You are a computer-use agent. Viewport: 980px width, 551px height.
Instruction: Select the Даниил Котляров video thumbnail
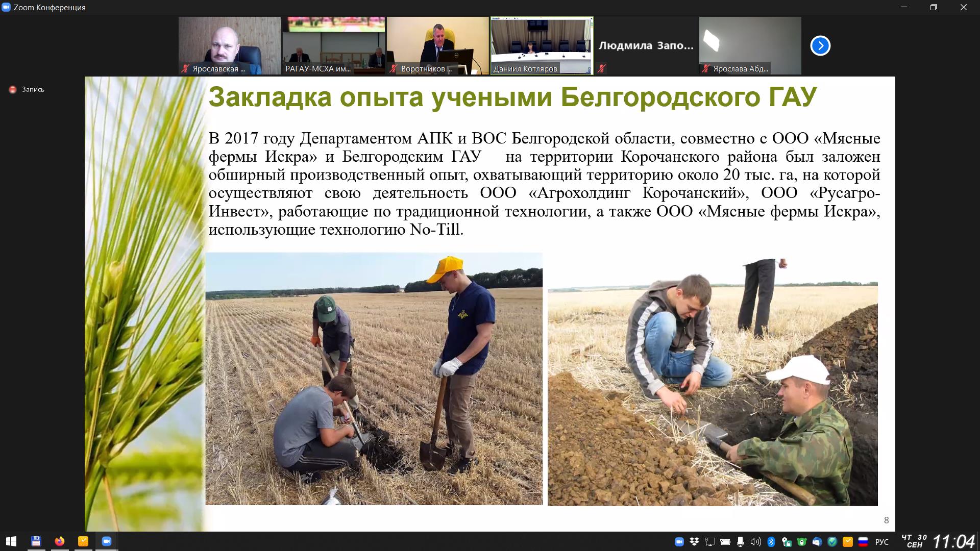tap(542, 46)
